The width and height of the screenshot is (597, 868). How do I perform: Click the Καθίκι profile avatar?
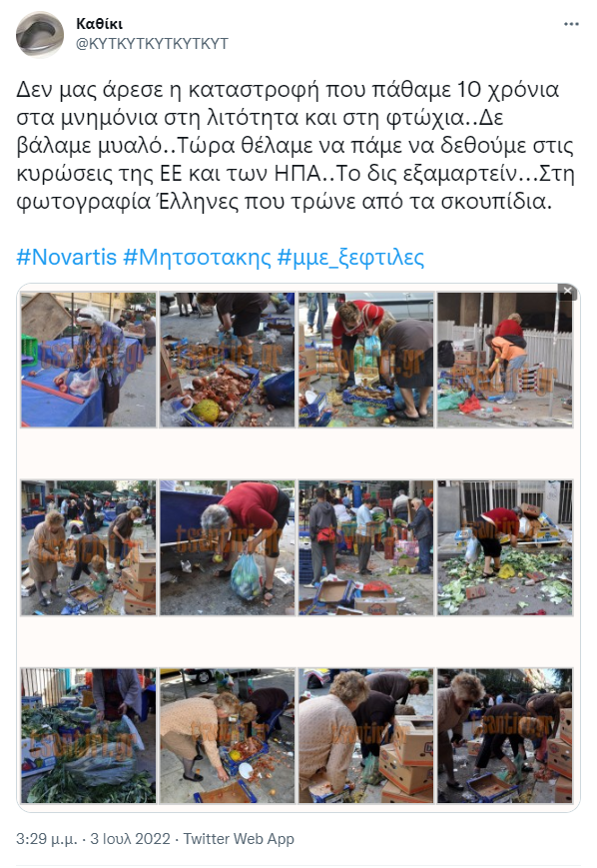[40, 34]
